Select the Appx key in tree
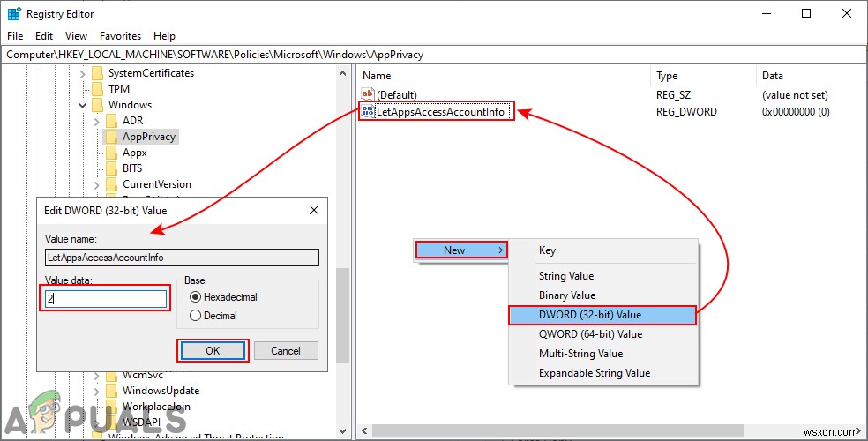The width and height of the screenshot is (868, 441). pyautogui.click(x=134, y=153)
